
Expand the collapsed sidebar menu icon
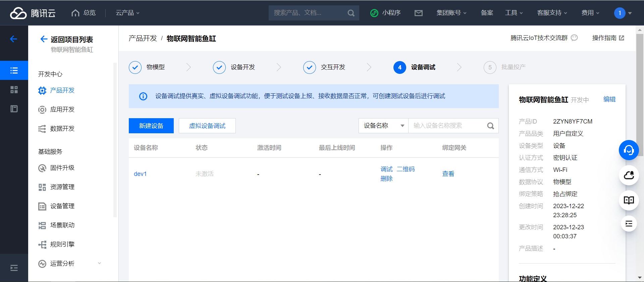point(14,268)
